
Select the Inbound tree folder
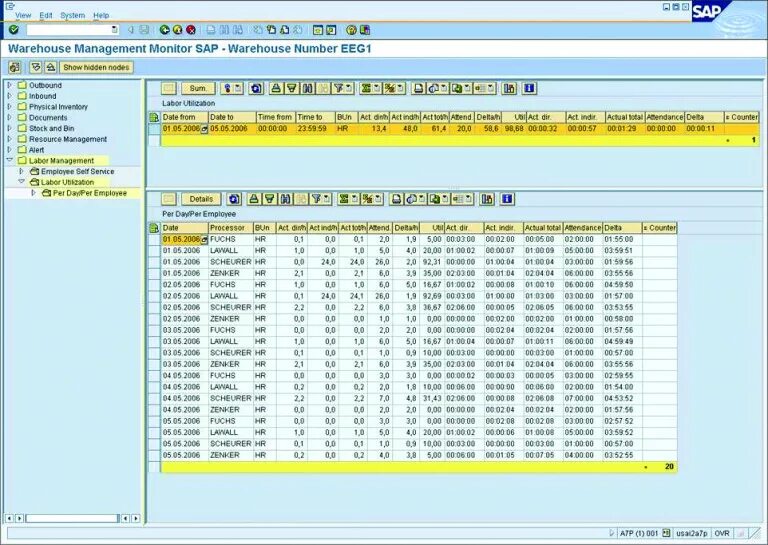(x=42, y=96)
